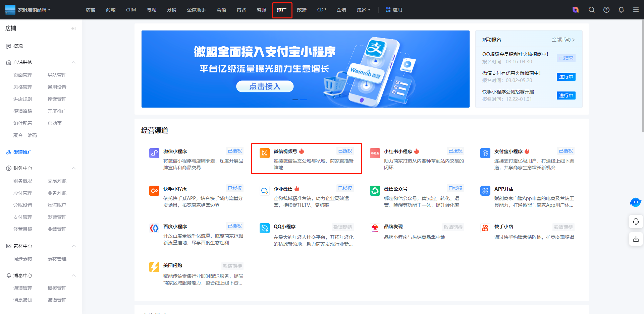Open the search icon in top bar
This screenshot has height=314, width=644.
(592, 10)
